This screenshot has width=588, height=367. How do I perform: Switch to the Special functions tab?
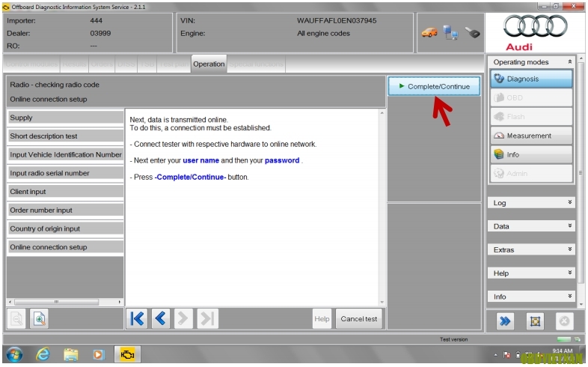[256, 64]
